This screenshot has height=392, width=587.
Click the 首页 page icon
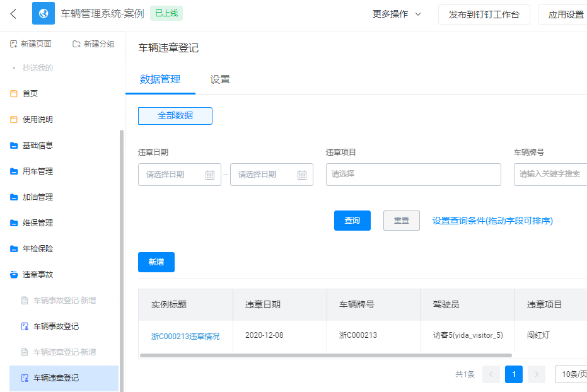(x=14, y=93)
